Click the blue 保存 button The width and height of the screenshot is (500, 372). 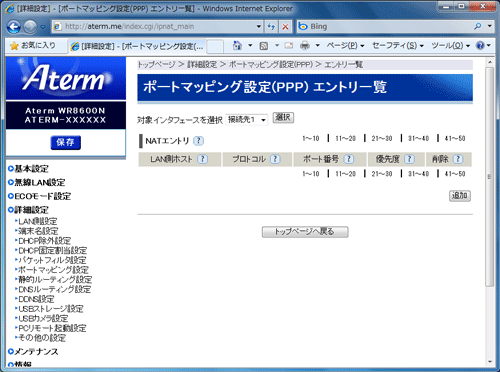(x=66, y=142)
